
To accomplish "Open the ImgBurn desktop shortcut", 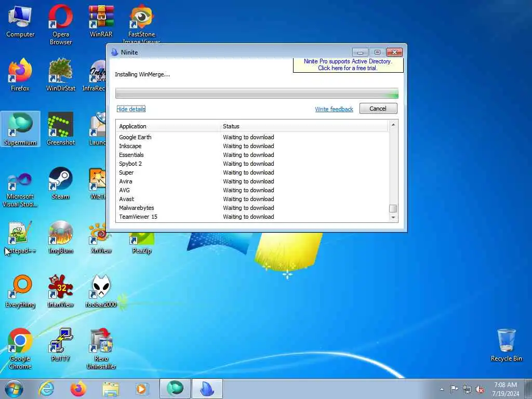I will pos(60,237).
